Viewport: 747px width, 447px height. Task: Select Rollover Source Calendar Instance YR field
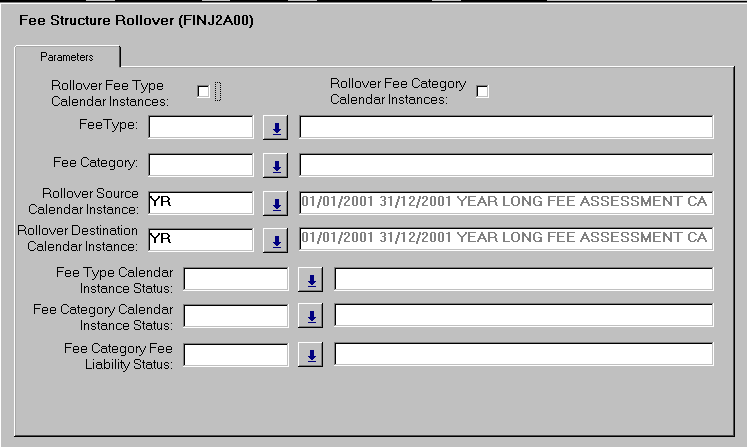[201, 202]
